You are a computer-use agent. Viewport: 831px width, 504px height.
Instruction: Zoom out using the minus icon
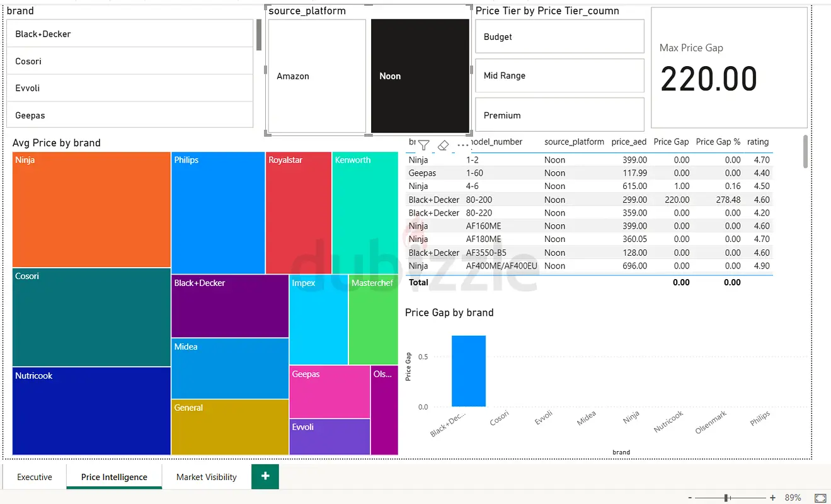[x=691, y=498]
